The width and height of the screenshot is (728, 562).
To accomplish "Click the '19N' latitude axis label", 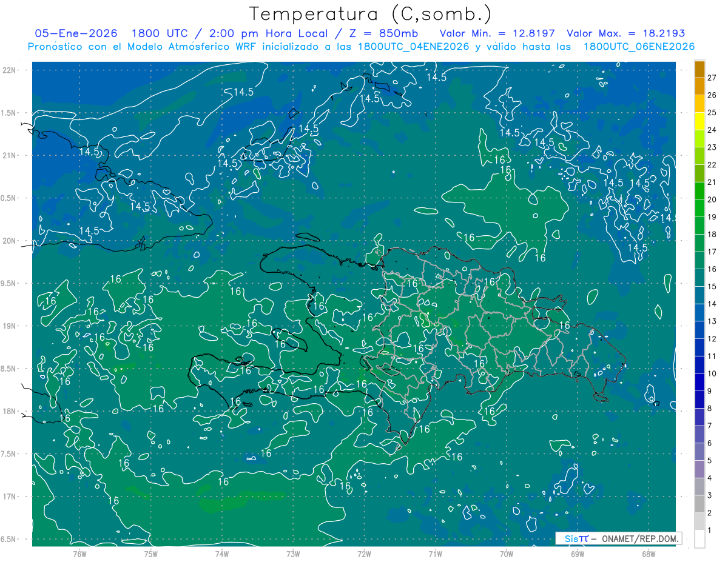I will coord(8,326).
